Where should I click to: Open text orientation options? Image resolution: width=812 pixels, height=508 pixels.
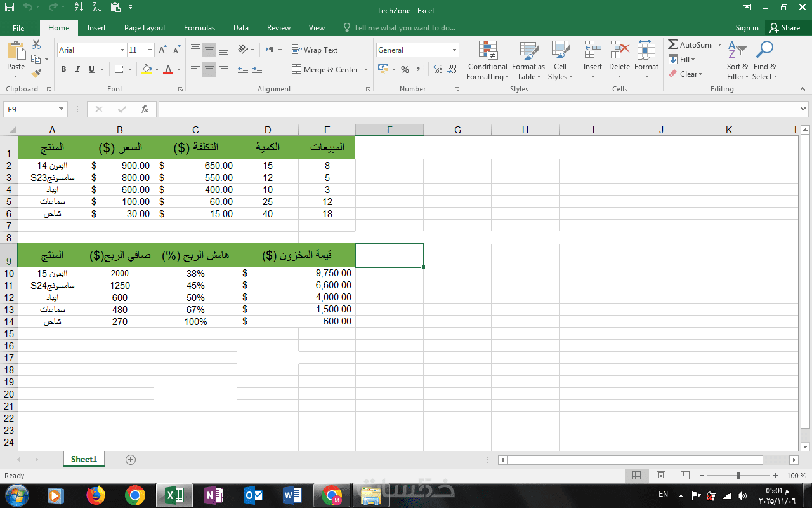pos(245,50)
